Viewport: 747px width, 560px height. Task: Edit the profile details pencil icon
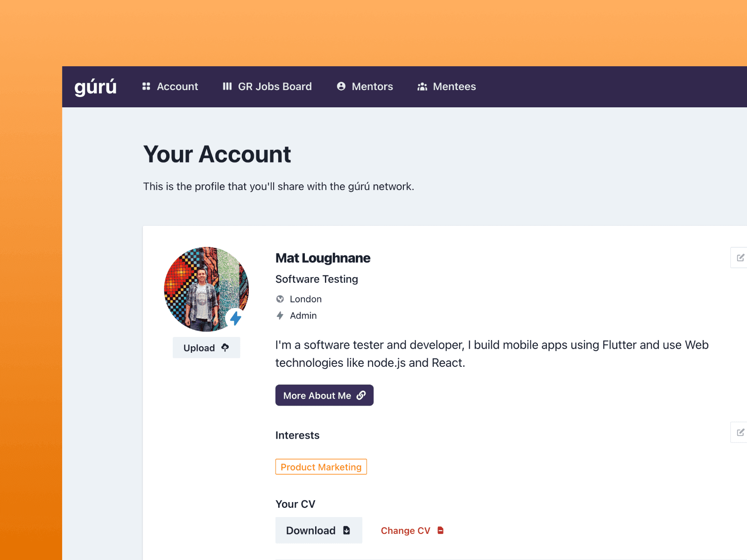(740, 258)
